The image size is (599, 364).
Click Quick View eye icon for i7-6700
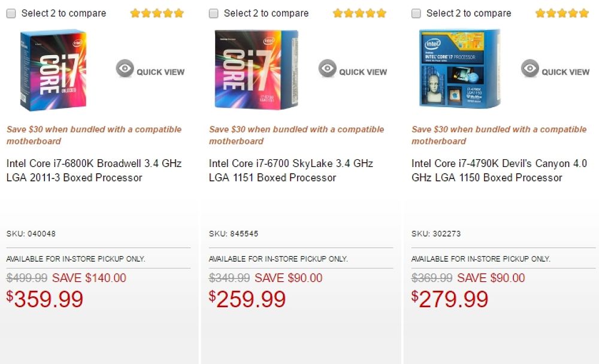tap(327, 69)
